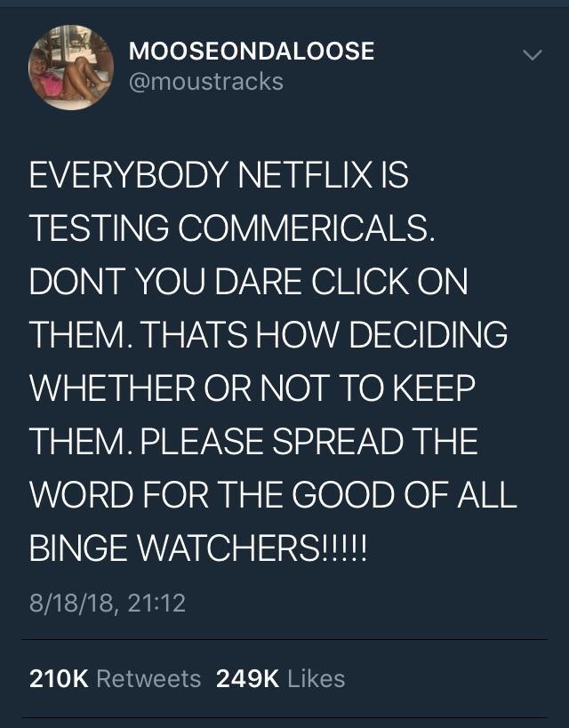This screenshot has width=569, height=728.
Task: Tap the 8/18/18 date stamp
Action: click(x=71, y=603)
